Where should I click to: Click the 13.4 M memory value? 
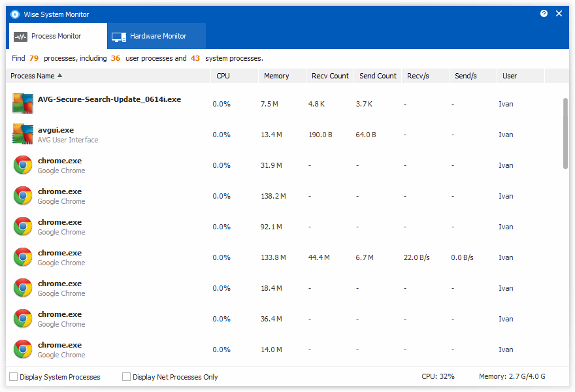[x=271, y=135]
